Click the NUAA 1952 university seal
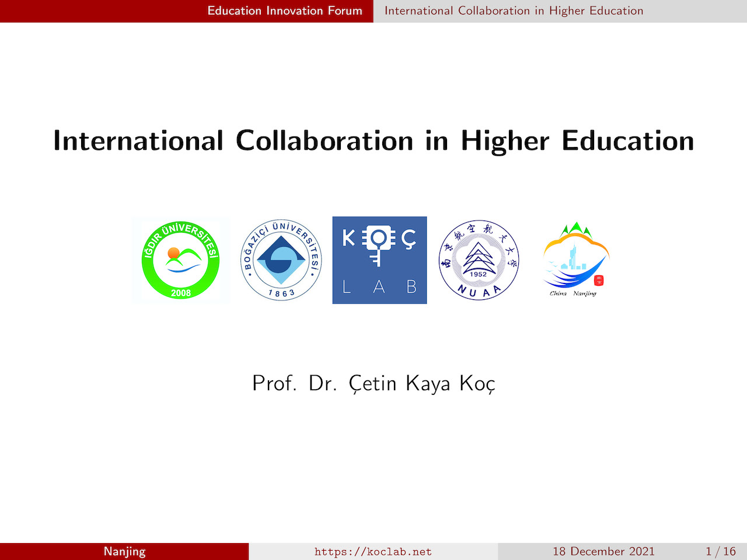Viewport: 747px width, 560px height. [479, 260]
